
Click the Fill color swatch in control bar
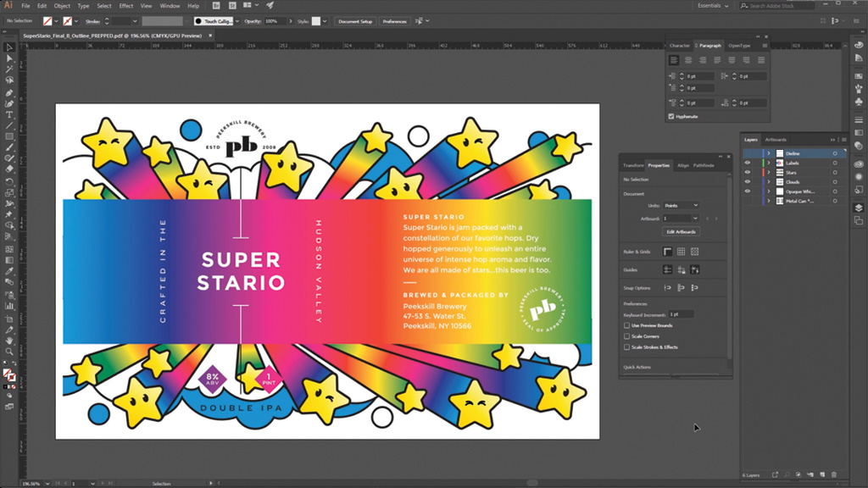(47, 21)
